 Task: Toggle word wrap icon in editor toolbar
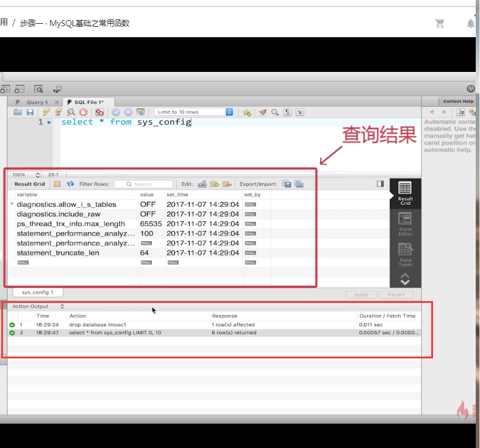[x=300, y=112]
